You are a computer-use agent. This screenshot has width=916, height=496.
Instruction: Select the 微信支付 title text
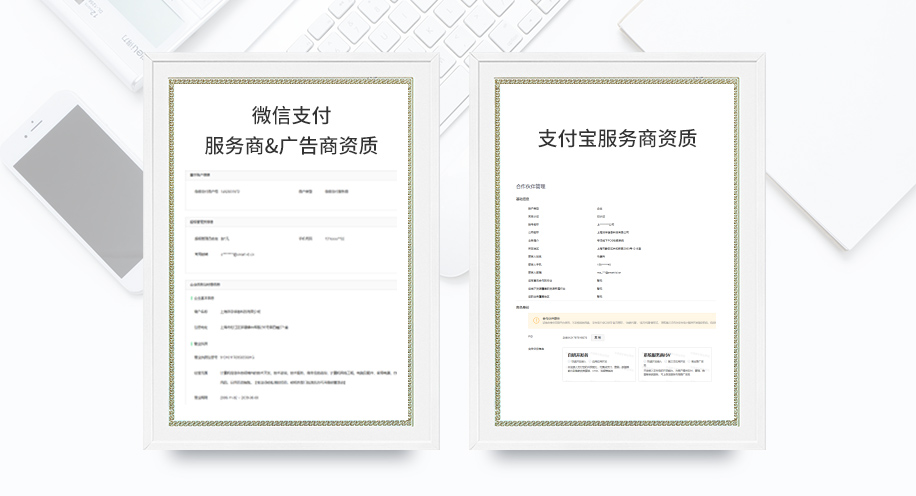click(290, 111)
